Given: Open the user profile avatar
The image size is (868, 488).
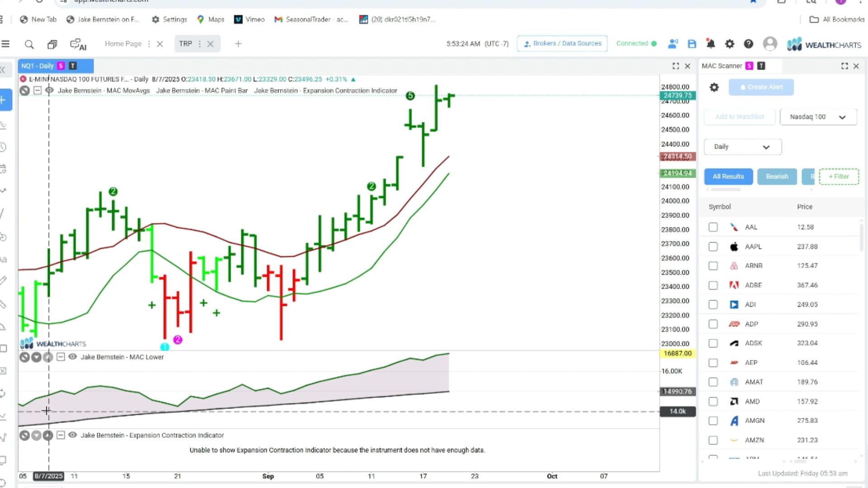Looking at the screenshot, I should click(x=770, y=44).
